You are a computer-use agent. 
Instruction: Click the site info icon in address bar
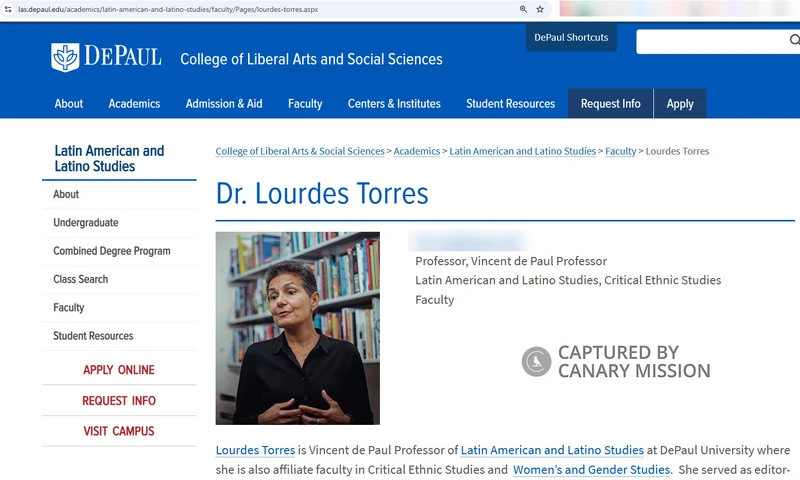point(8,9)
